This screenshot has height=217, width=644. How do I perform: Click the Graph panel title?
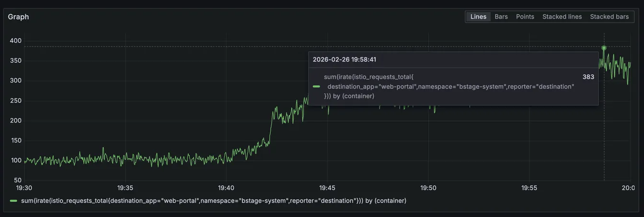pyautogui.click(x=18, y=17)
